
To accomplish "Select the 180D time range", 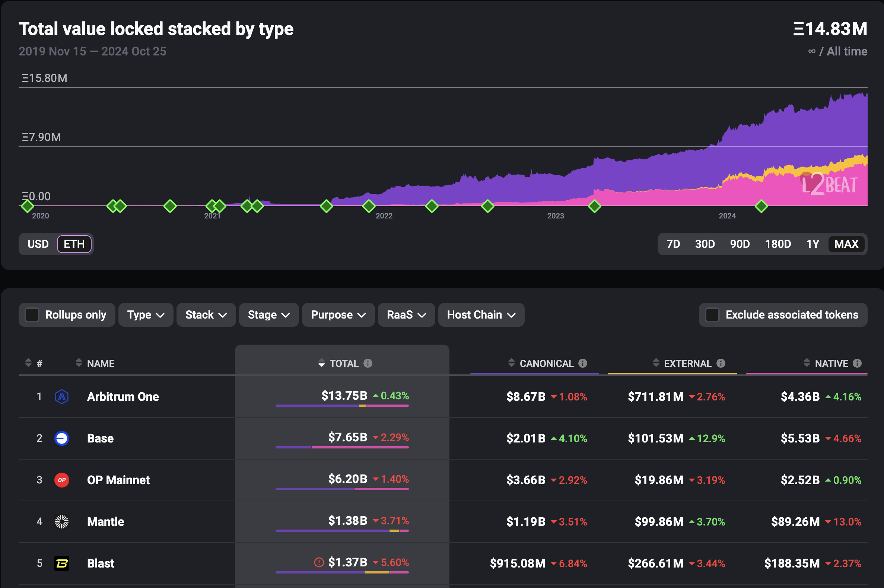I will (778, 244).
